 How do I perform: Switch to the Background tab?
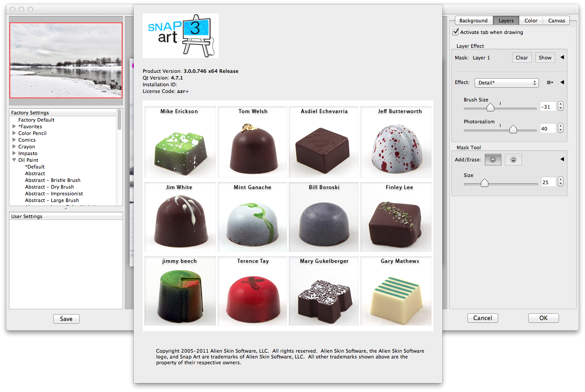coord(473,21)
